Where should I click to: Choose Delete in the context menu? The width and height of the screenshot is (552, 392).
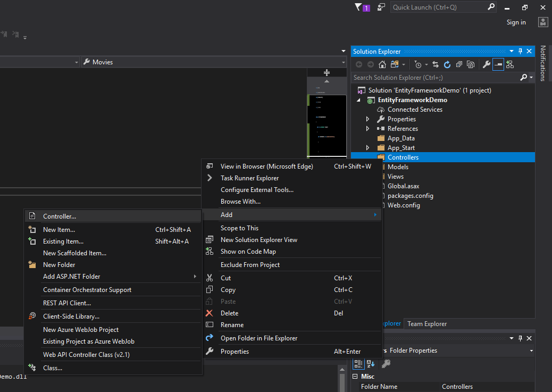click(292, 313)
